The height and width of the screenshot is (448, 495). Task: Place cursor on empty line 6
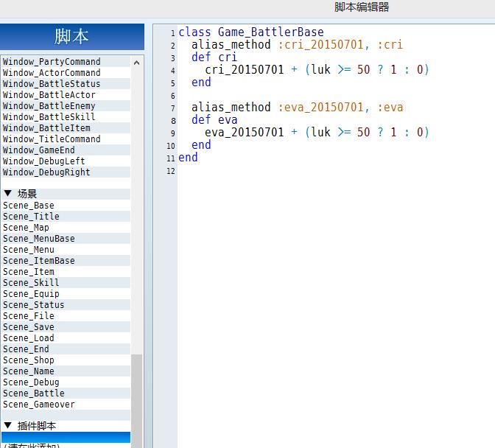[334, 95]
